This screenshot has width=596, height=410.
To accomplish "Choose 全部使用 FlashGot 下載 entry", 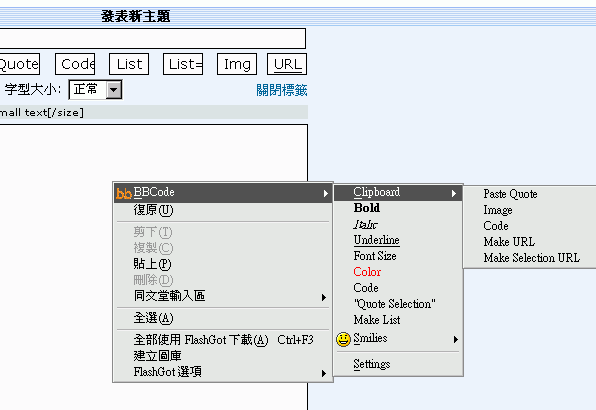I will pos(223,340).
